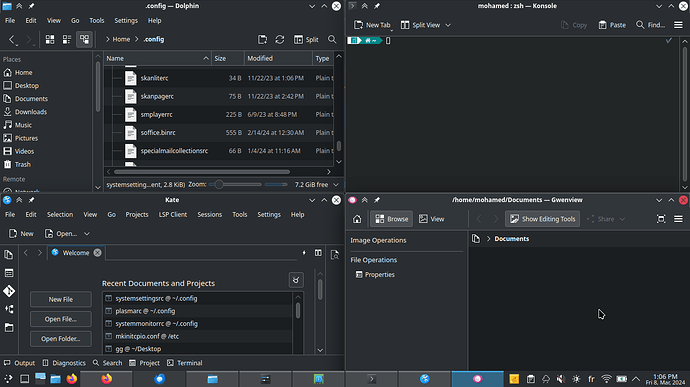Click Kate quick open dropdown icon
This screenshot has height=387, width=690.
tap(304, 253)
